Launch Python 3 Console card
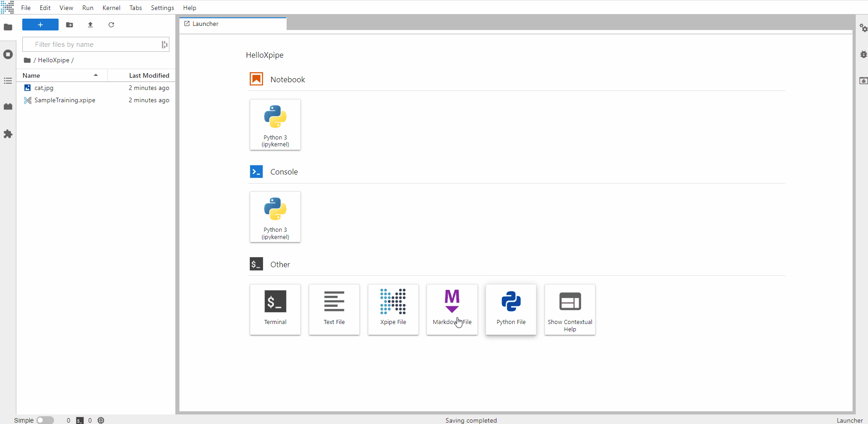 275,217
